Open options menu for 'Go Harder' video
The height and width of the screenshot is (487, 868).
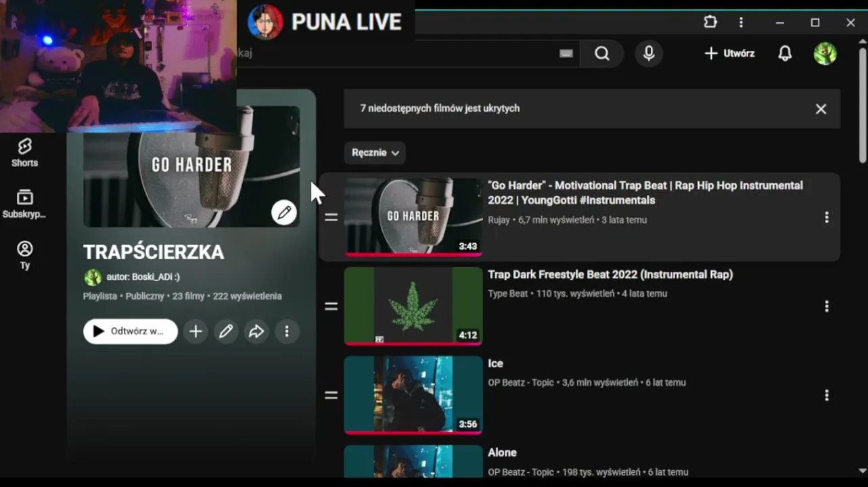[x=826, y=217]
